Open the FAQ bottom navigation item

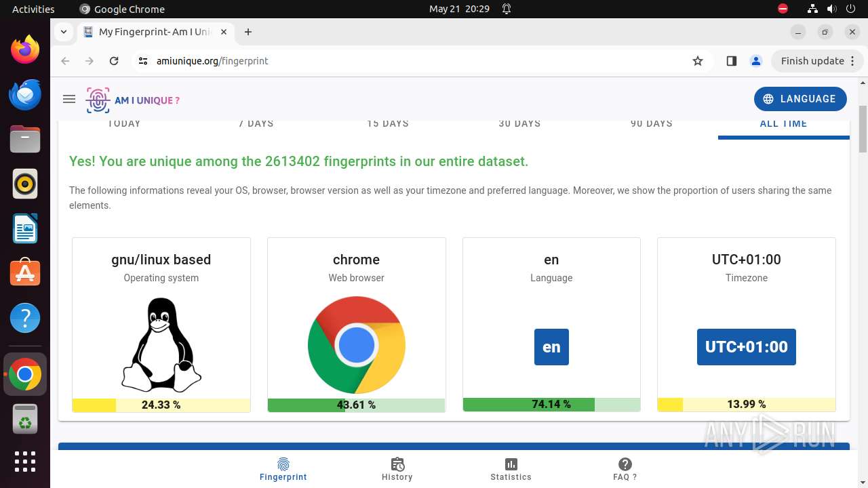click(625, 468)
